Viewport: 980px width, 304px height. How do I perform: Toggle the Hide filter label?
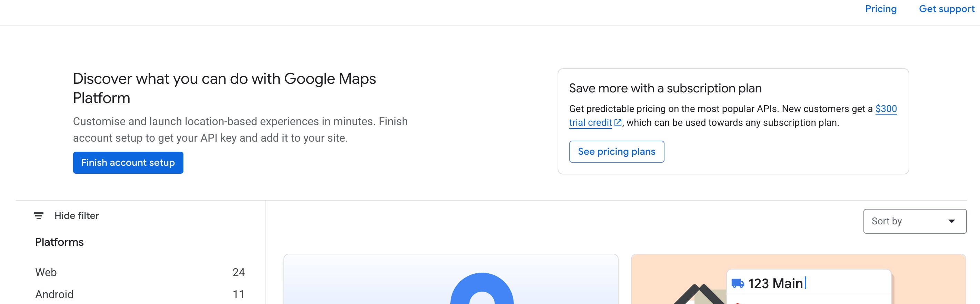(x=77, y=216)
